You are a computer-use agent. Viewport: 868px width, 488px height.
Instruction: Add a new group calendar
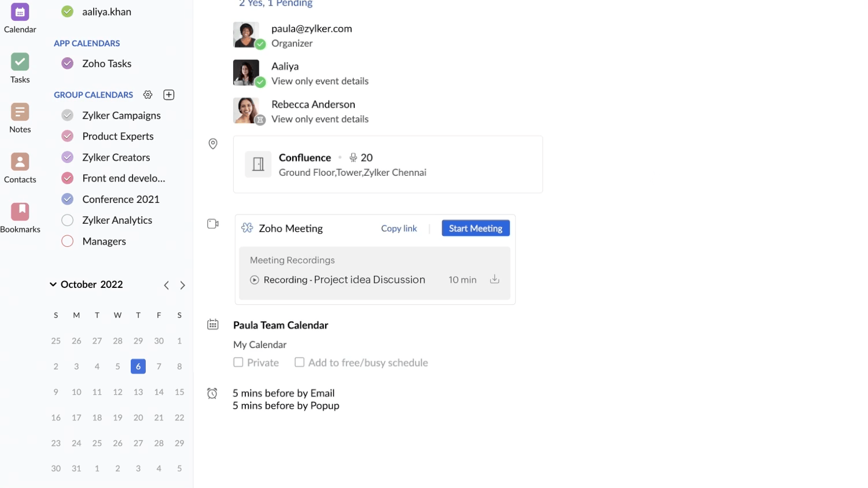coord(169,95)
